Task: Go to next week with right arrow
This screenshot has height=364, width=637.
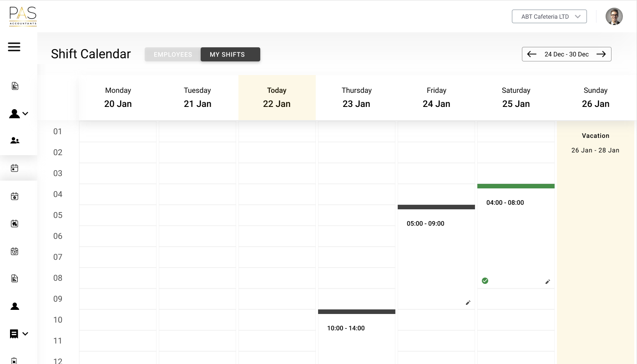Action: pyautogui.click(x=601, y=54)
